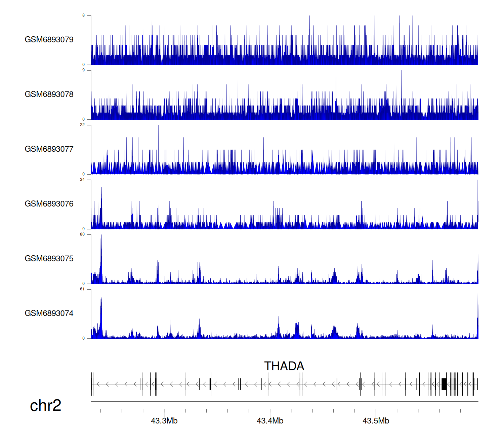Click the y-axis maximum value 80
The width and height of the screenshot is (504, 444).
coord(82,234)
